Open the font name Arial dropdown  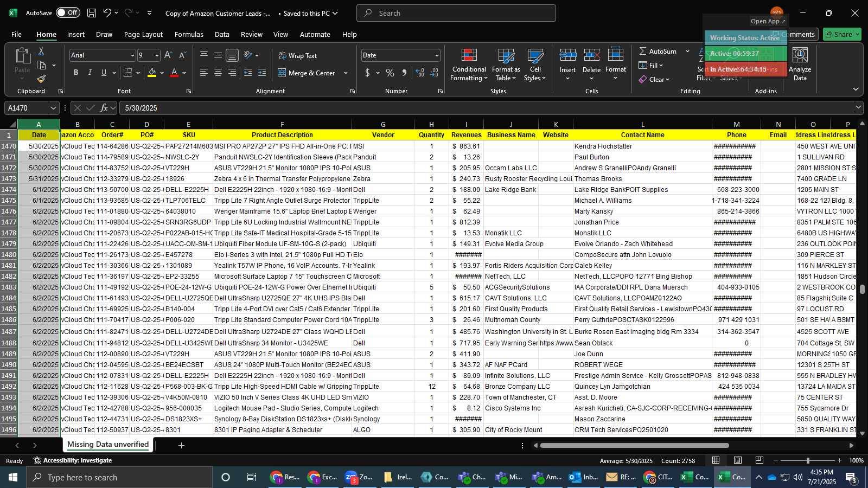[132, 55]
